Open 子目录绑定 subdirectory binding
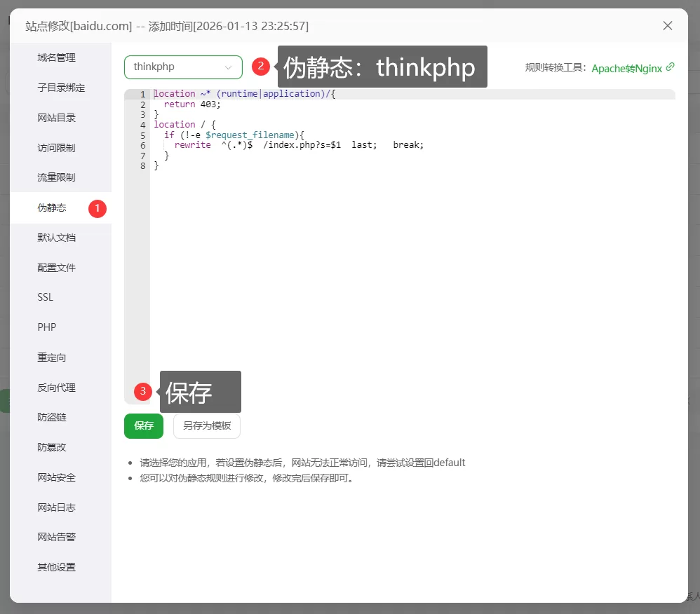Image resolution: width=700 pixels, height=614 pixels. [x=56, y=88]
